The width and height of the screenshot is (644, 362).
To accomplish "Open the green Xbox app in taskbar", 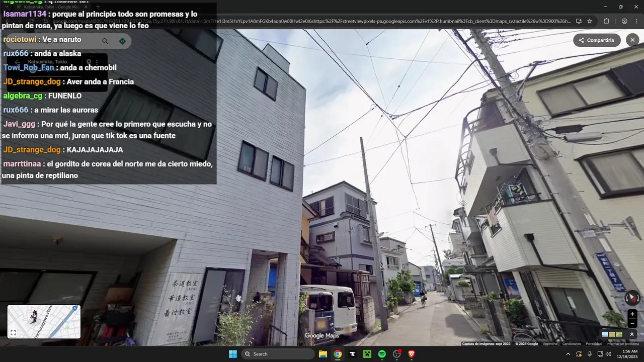I will [x=367, y=354].
